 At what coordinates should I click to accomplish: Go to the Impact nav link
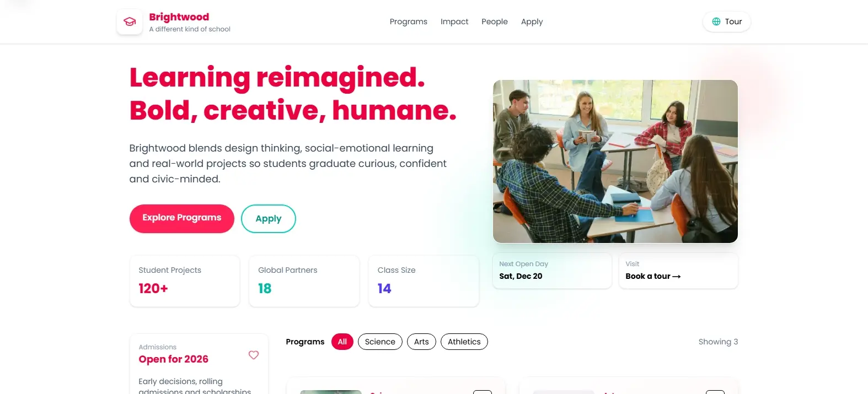point(454,21)
